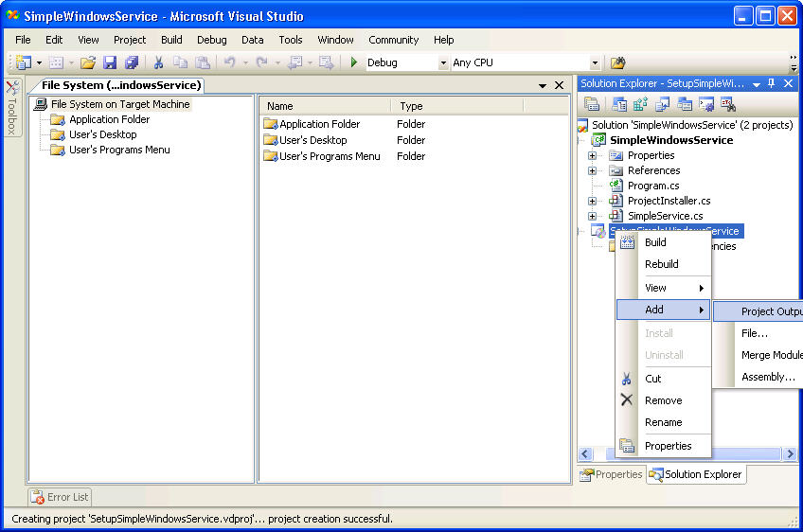Screen dimensions: 803x532
Task: Click Solution Explorer's Properties toolbar icon
Action: 592,104
